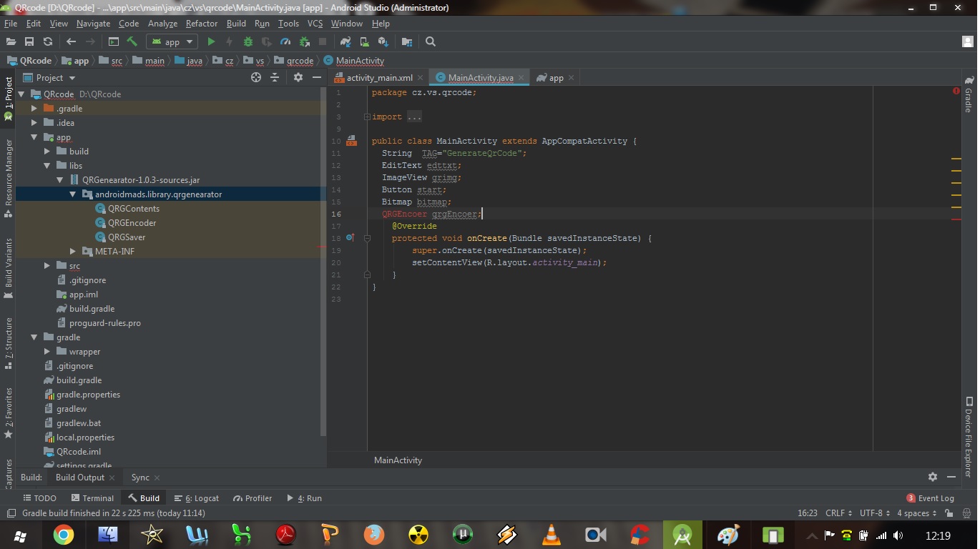This screenshot has height=549, width=980.
Task: Open Project Structure folder icon in toolbar
Action: click(x=407, y=42)
